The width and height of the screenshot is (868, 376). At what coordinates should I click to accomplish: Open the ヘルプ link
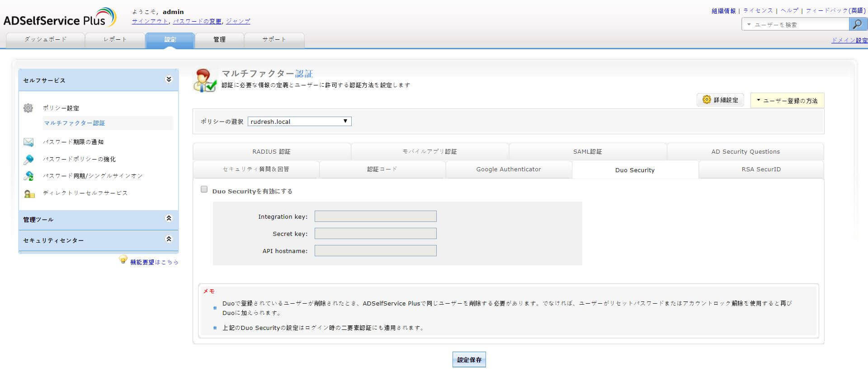pos(789,11)
